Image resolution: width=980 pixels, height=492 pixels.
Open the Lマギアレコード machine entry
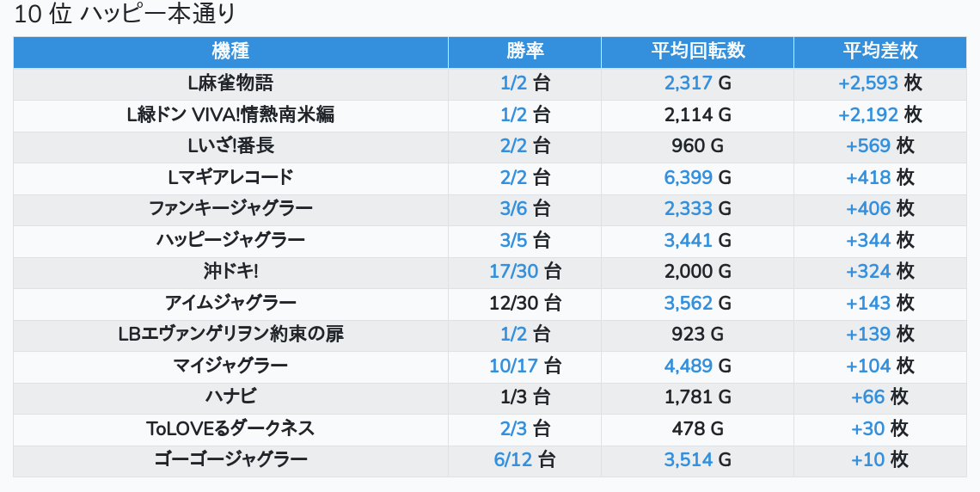click(230, 177)
